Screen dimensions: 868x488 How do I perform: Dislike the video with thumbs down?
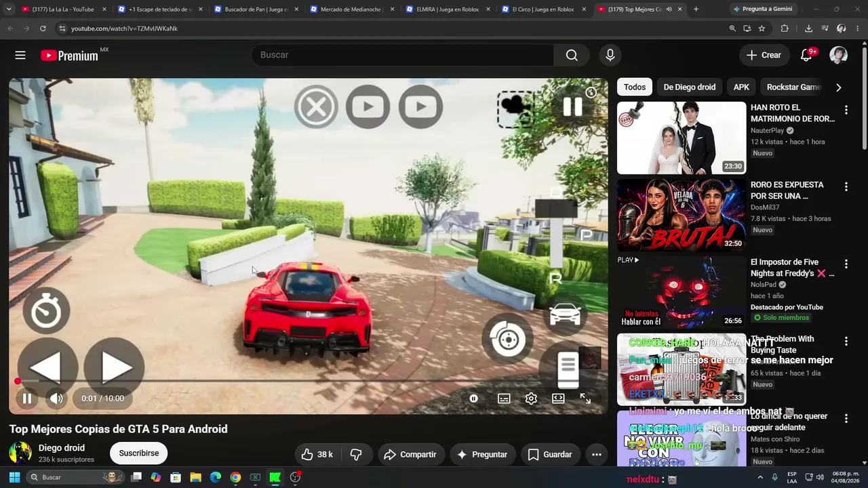coord(357,454)
